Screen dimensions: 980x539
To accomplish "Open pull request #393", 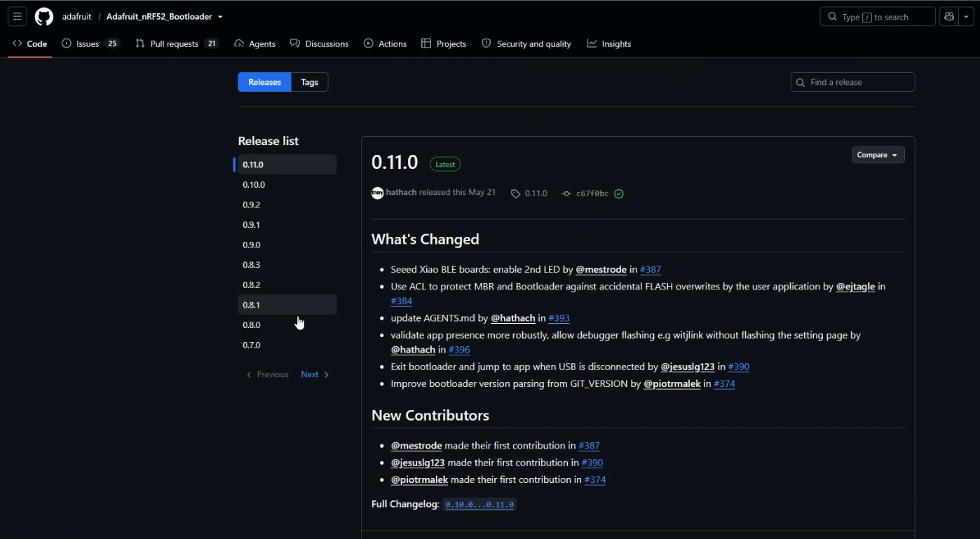I will coord(559,318).
